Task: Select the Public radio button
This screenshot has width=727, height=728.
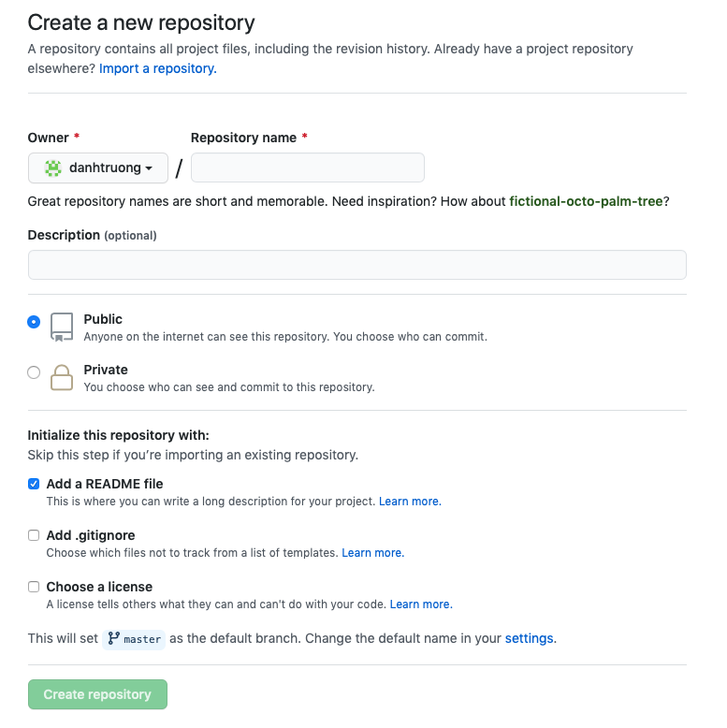Action: [x=35, y=322]
